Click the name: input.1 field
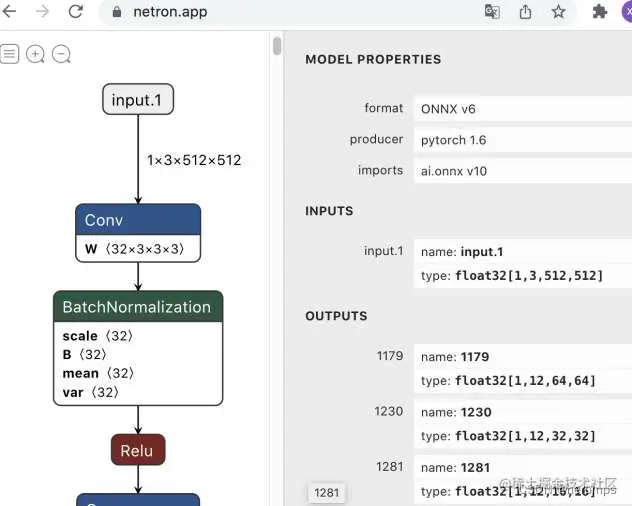The height and width of the screenshot is (506, 632). [523, 252]
